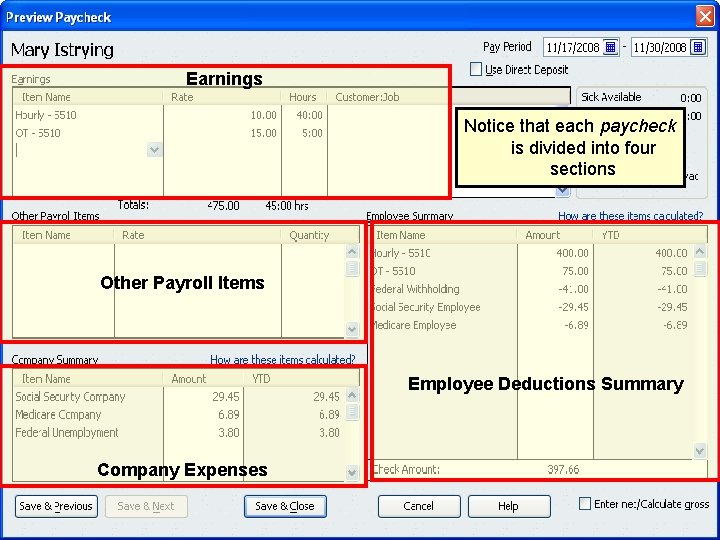Select Federal Unemployment row
This screenshot has width=720, height=540.
point(179,433)
